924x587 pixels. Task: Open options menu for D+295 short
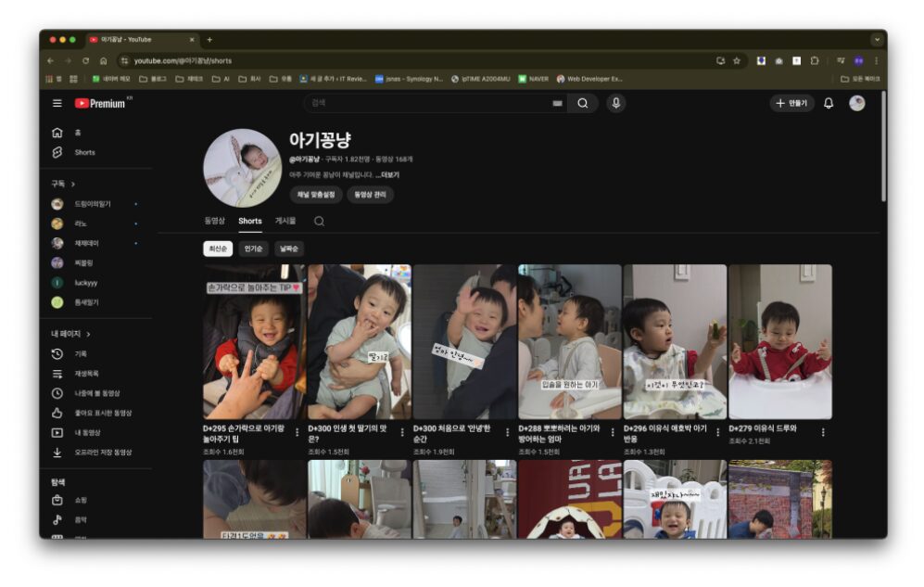click(297, 432)
